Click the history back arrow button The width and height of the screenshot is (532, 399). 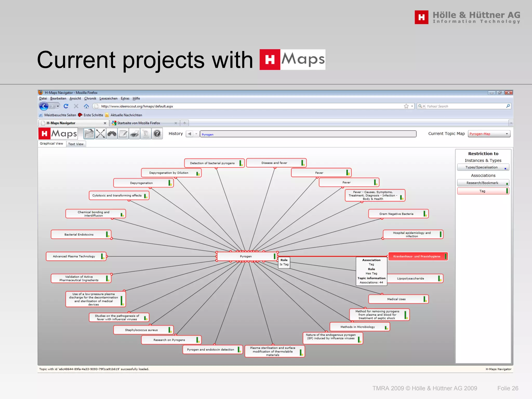point(190,134)
